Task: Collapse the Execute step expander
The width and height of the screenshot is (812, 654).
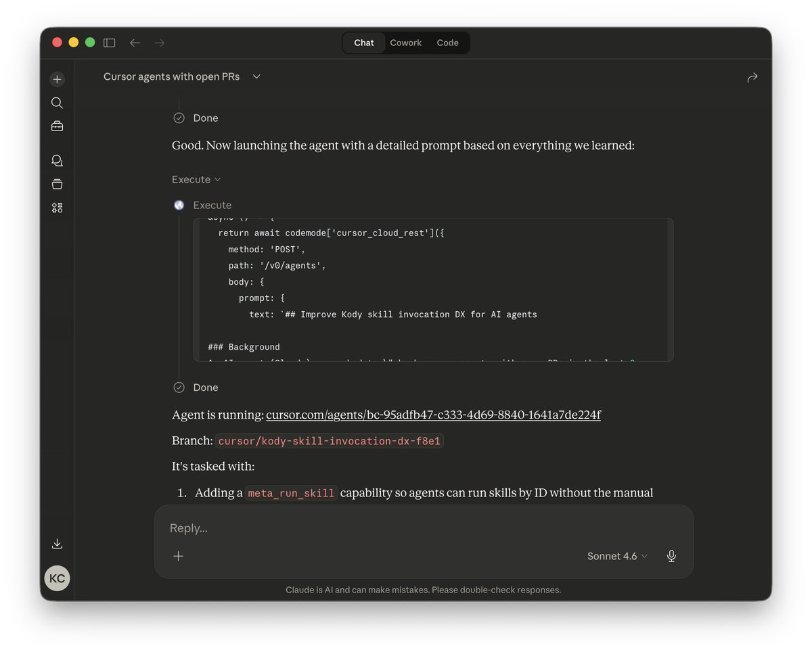Action: [x=196, y=179]
